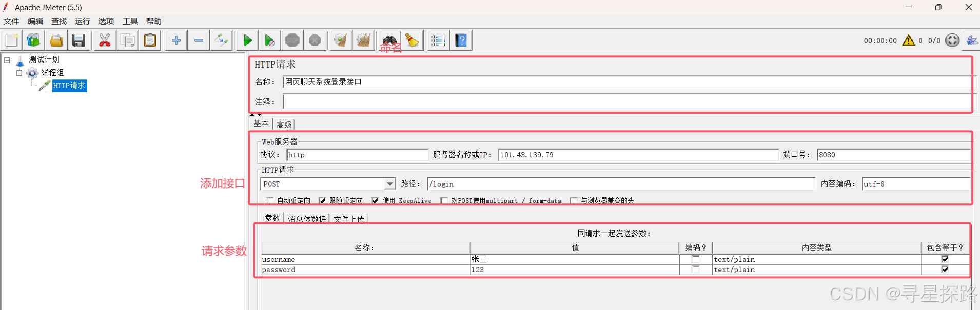This screenshot has width=980, height=310.
Task: Click the feather icon at top right
Action: point(972,40)
